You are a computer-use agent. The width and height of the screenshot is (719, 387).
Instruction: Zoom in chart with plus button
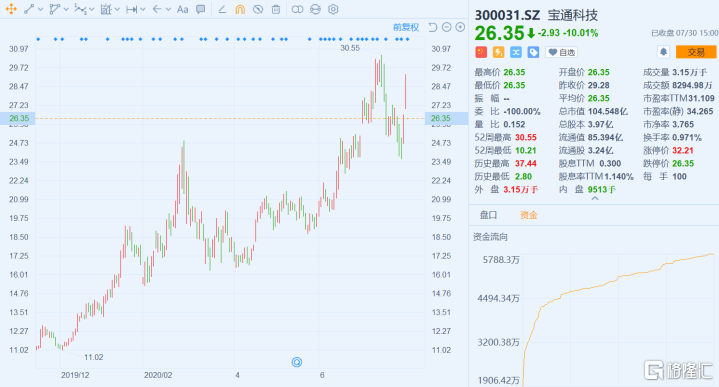coord(460,28)
